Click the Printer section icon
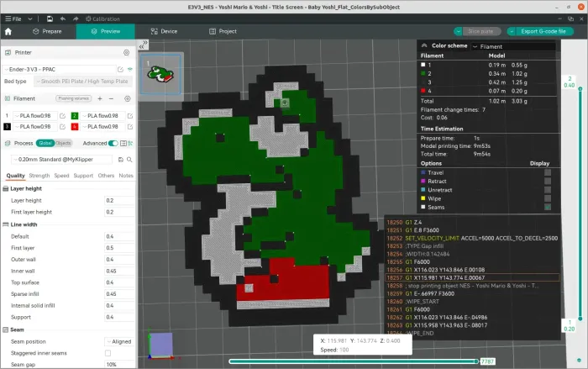The image size is (588, 369). (8, 53)
